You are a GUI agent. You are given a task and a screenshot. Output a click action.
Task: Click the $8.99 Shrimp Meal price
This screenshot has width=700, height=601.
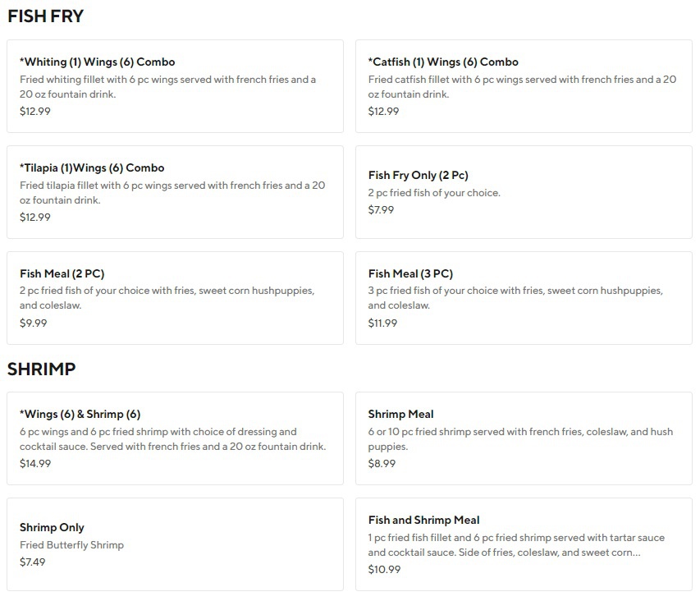[381, 464]
